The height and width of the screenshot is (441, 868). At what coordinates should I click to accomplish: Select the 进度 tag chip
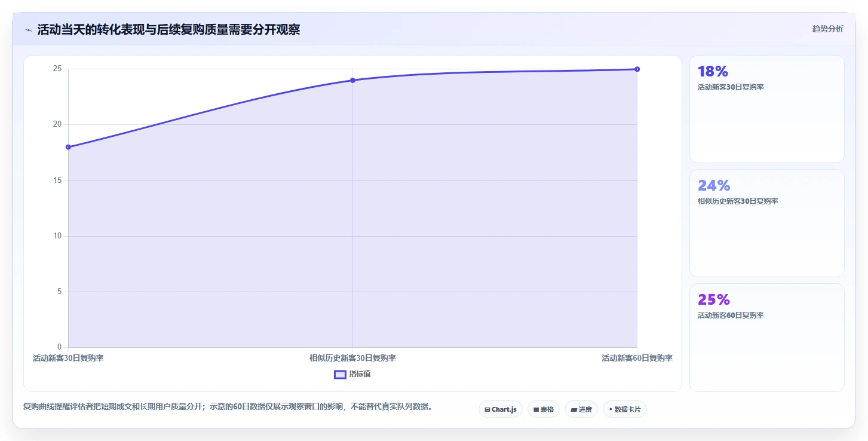pos(581,409)
